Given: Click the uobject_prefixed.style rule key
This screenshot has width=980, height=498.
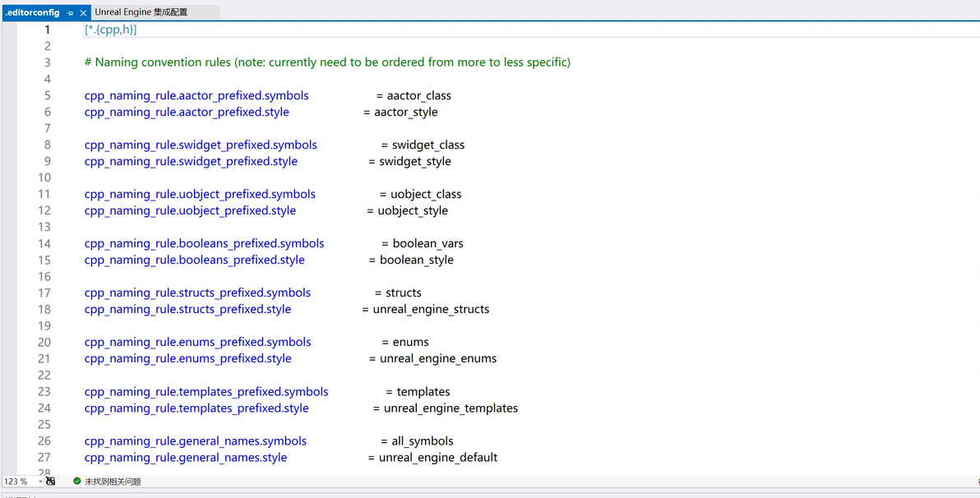Looking at the screenshot, I should tap(190, 210).
